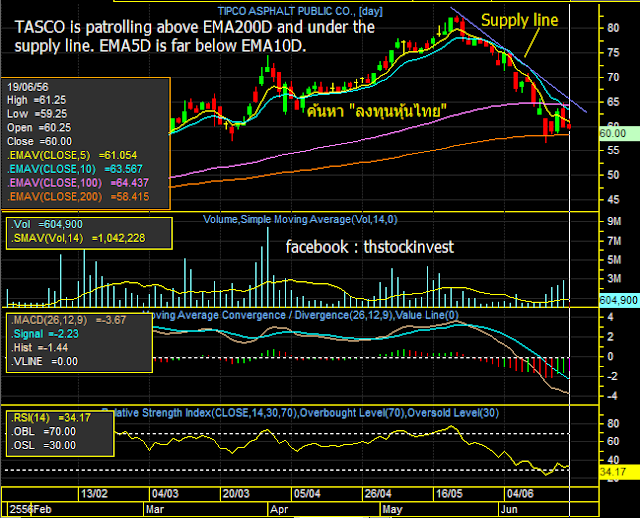Select the EMAV(CLOSE,200) =58.415 legend entry
The height and width of the screenshot is (518, 640).
78,197
